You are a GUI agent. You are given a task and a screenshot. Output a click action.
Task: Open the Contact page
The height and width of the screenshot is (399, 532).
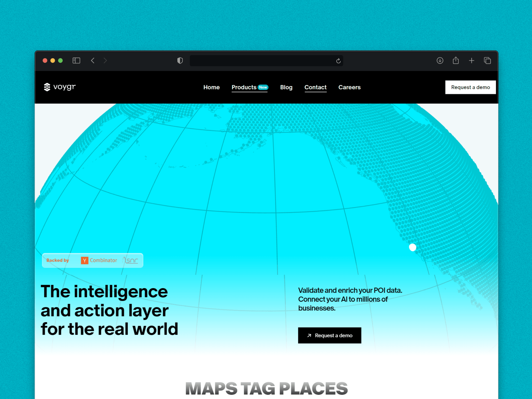(x=316, y=87)
